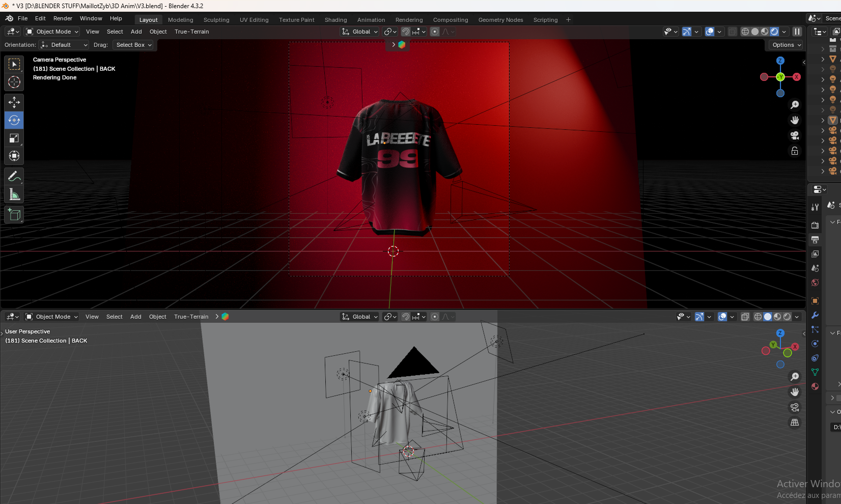Select the Move tool in top viewport toolbar
The image size is (841, 504).
(14, 102)
